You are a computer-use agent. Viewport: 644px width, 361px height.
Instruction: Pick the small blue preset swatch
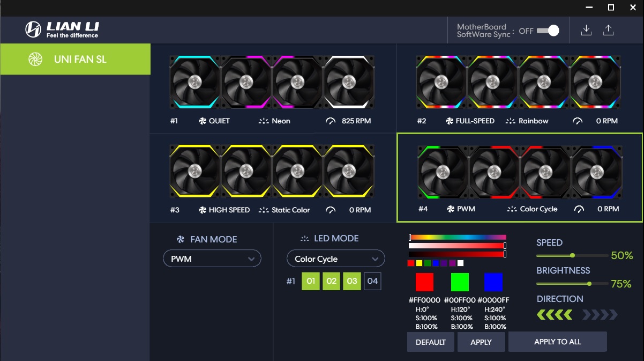[x=436, y=263]
